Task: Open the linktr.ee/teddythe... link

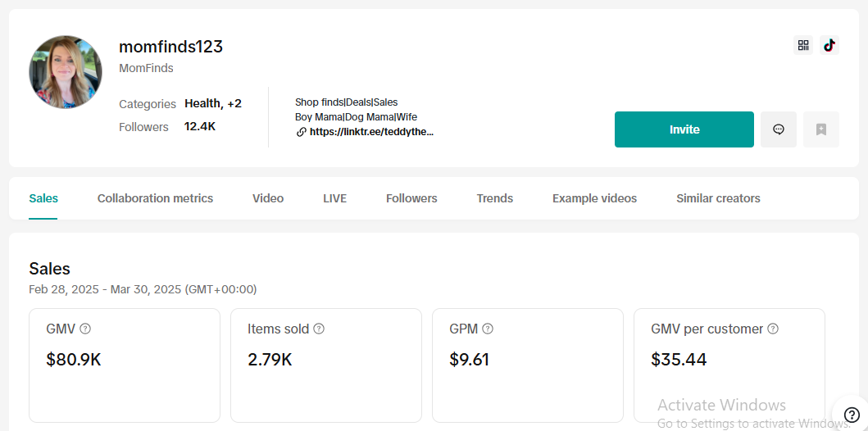Action: pyautogui.click(x=371, y=132)
